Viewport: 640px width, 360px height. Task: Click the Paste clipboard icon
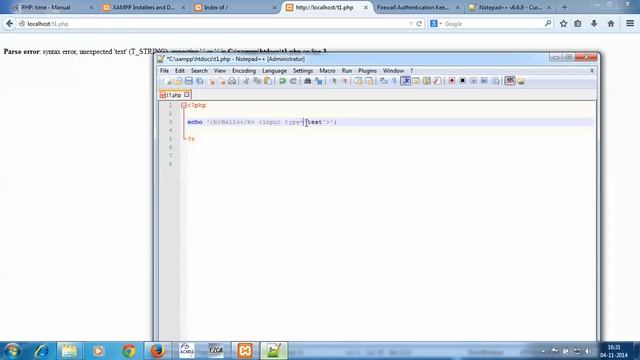[268, 81]
